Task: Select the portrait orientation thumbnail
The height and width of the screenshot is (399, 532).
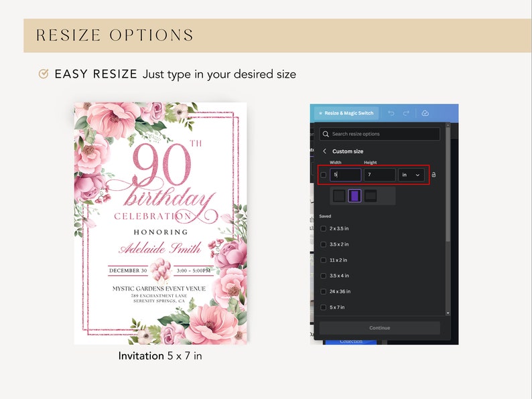Action: coord(354,196)
